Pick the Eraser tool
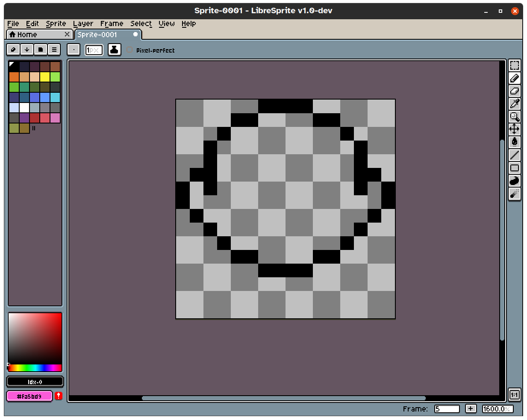 pyautogui.click(x=515, y=91)
